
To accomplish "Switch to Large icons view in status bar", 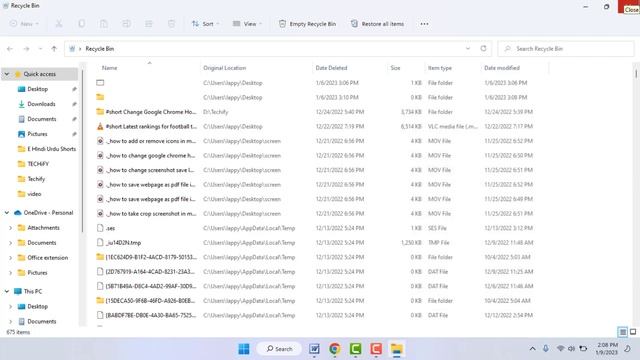I will point(633,332).
